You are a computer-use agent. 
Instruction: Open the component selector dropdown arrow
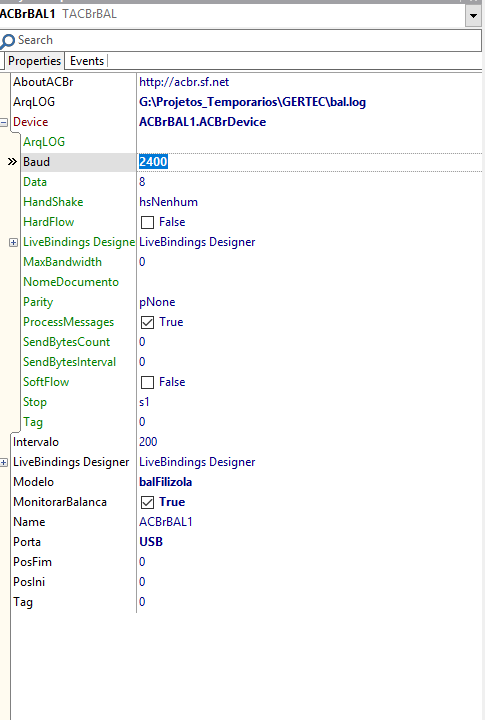[x=473, y=16]
